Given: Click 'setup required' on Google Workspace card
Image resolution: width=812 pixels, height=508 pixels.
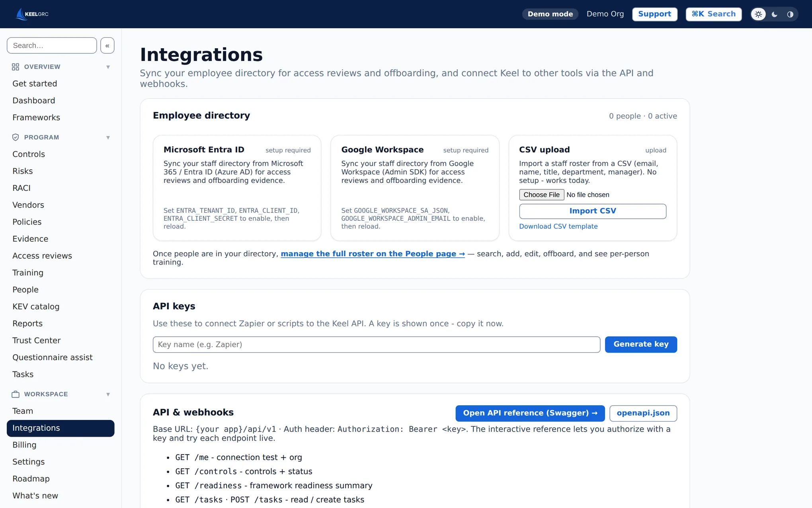Looking at the screenshot, I should tap(466, 150).
